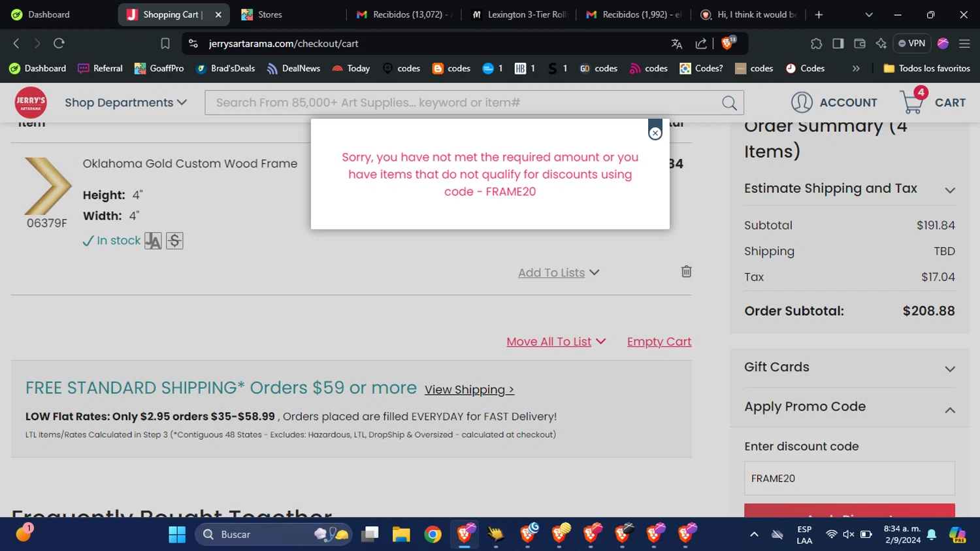Open the GoaffPro bookmark
Viewport: 980px width, 551px height.
coord(159,68)
